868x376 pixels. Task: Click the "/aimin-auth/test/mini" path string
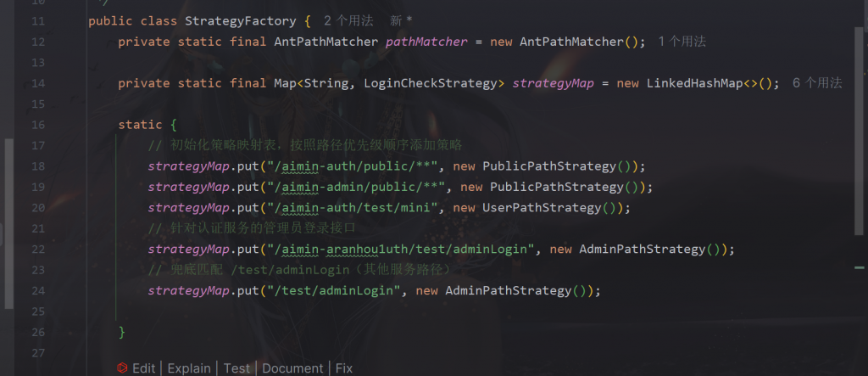click(357, 208)
